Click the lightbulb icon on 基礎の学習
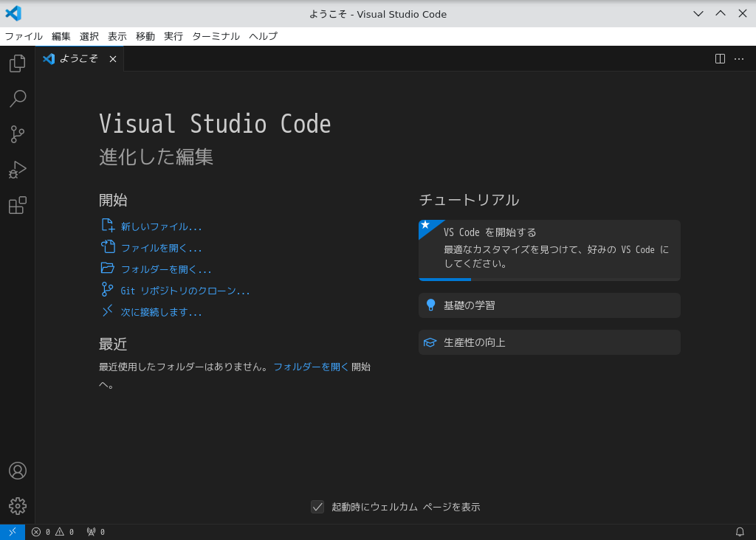 [430, 305]
